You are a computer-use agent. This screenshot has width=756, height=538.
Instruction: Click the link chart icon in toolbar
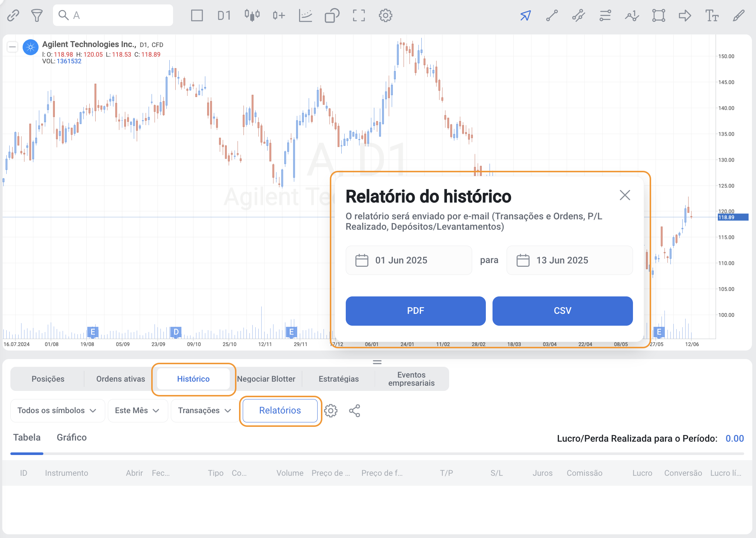[x=13, y=16]
